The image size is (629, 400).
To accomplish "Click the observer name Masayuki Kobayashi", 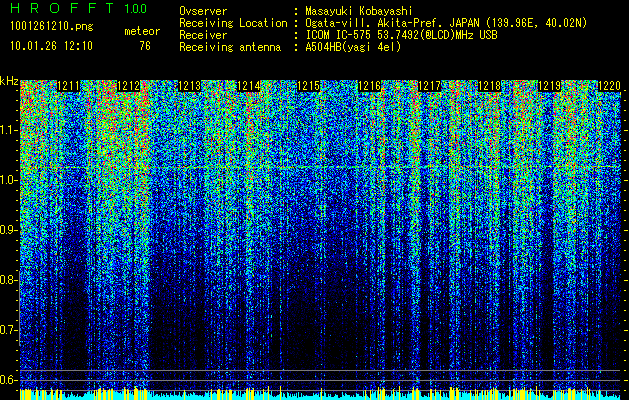I will pyautogui.click(x=359, y=12).
